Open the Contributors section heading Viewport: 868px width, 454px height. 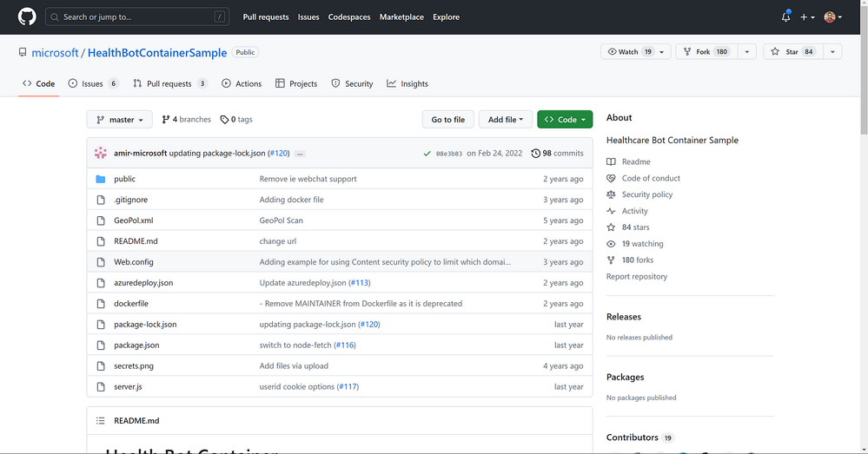click(633, 437)
